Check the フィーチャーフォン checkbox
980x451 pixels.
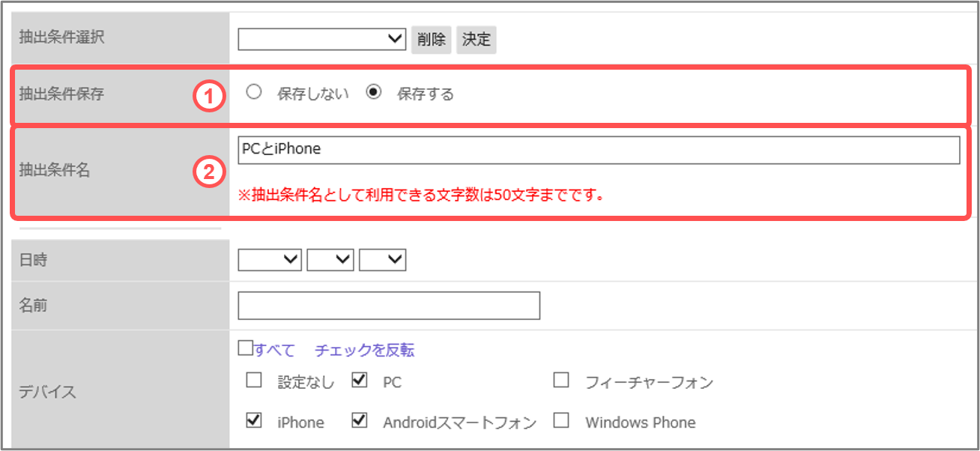561,381
